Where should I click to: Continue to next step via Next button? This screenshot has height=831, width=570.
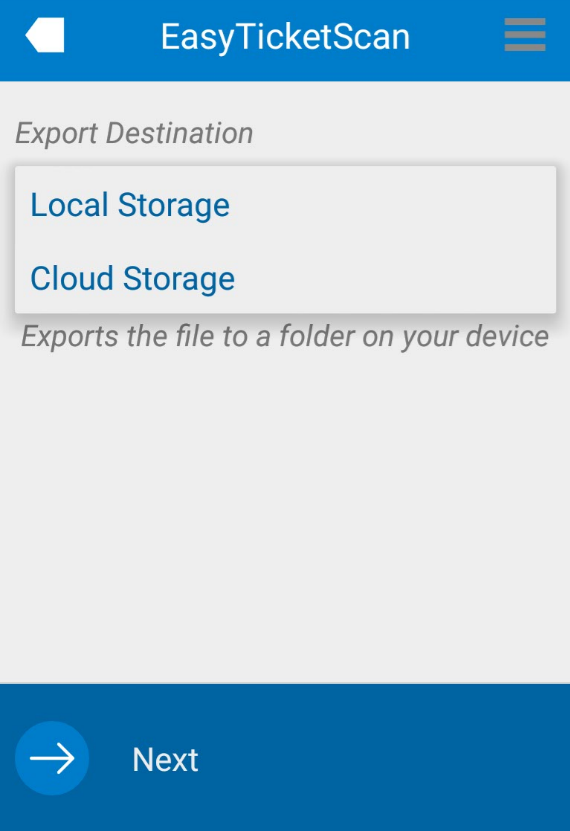coord(106,758)
